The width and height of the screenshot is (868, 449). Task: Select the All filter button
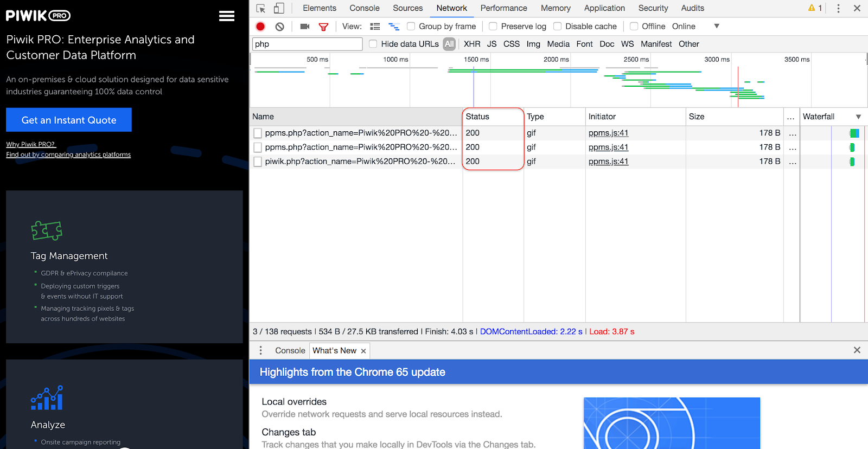click(449, 44)
